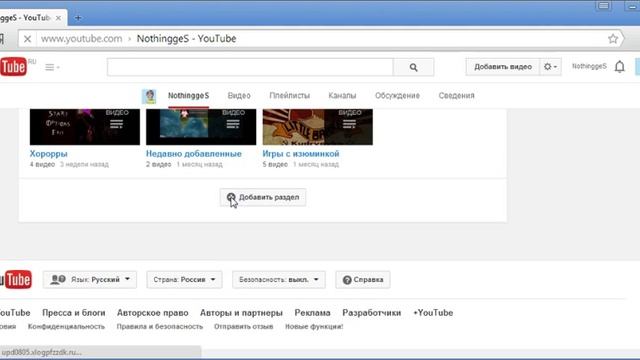This screenshot has width=640, height=360.
Task: Switch to the Обсуждение tab
Action: [397, 96]
